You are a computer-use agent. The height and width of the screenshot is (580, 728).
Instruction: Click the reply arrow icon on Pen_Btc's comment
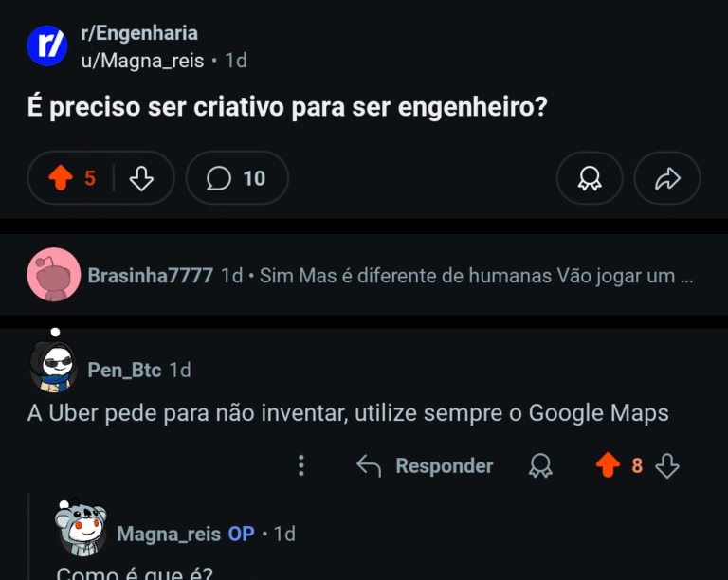(369, 465)
